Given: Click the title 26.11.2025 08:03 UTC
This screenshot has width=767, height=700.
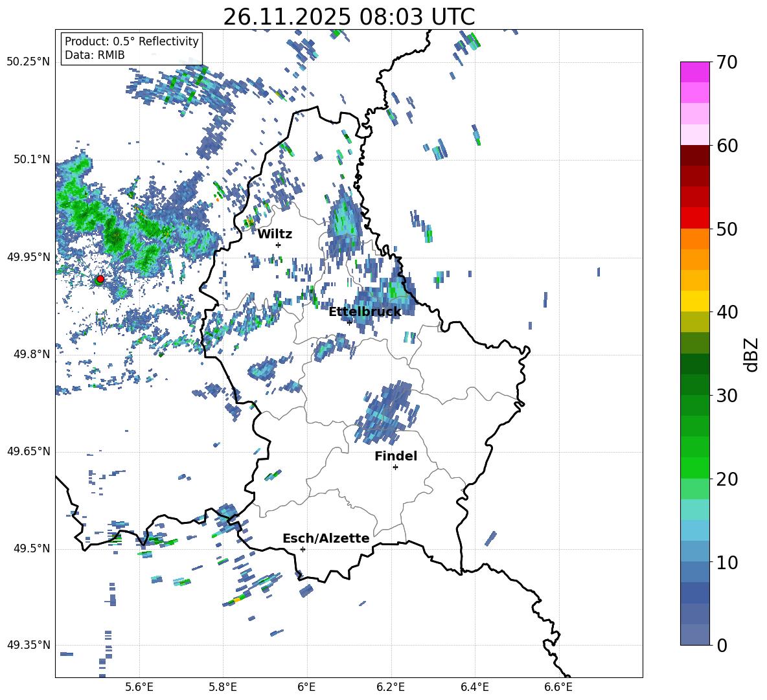Looking at the screenshot, I should point(349,17).
